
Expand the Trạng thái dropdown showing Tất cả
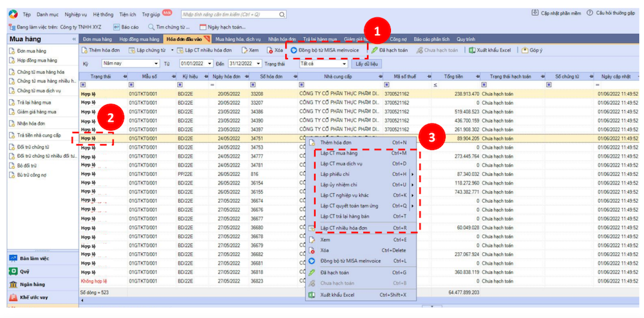345,64
